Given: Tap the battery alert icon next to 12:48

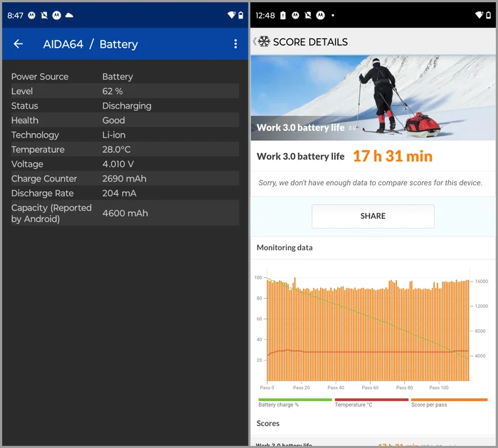Looking at the screenshot, I should 283,15.
